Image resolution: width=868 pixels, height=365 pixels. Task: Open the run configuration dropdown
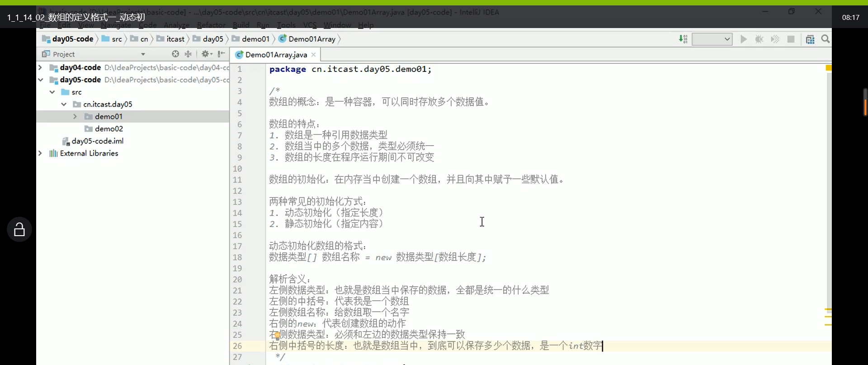(712, 39)
